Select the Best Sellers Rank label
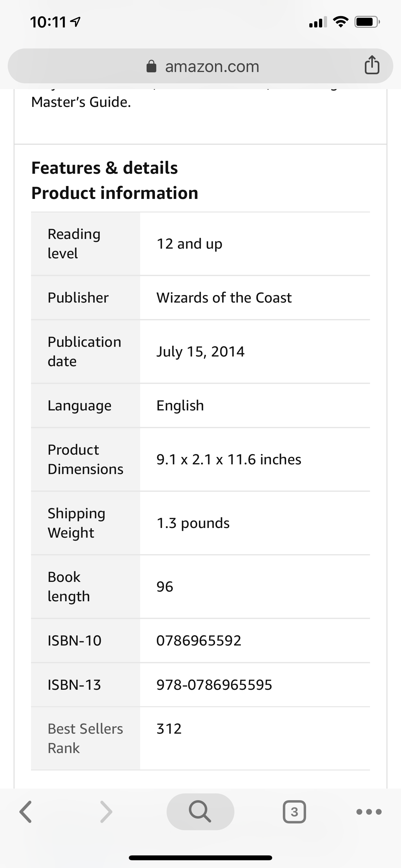The image size is (401, 868). pyautogui.click(x=85, y=738)
